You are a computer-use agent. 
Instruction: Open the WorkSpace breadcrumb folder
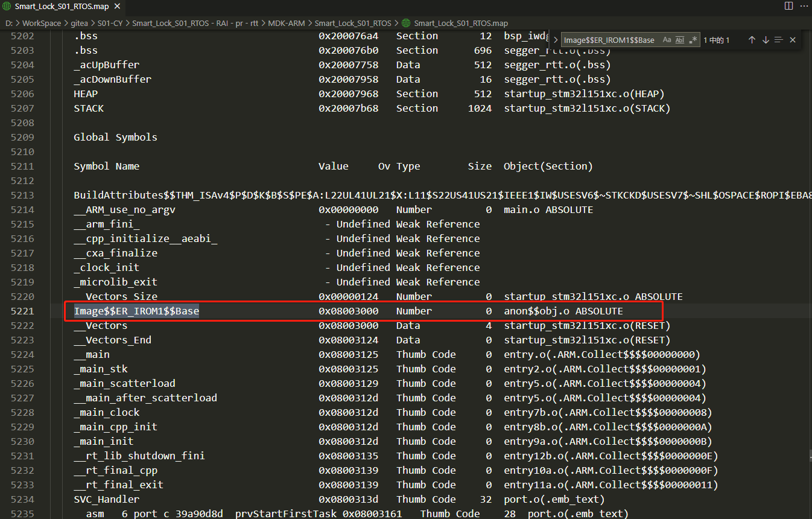42,23
